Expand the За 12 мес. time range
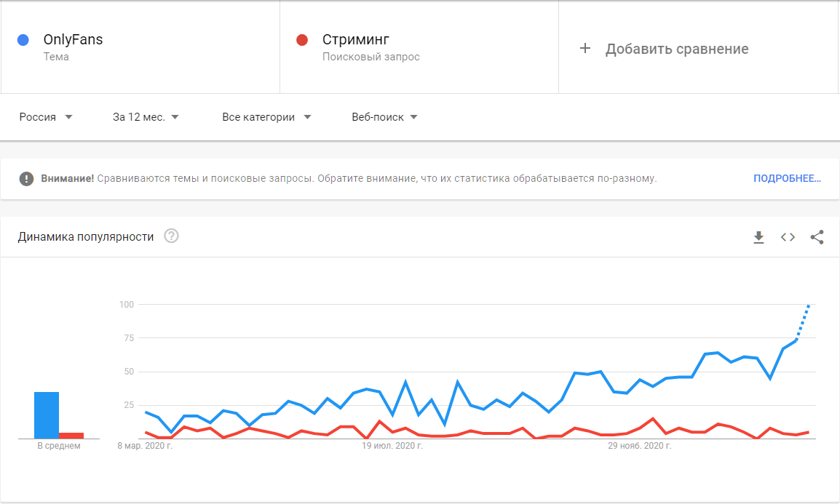840x504 pixels. [x=146, y=117]
